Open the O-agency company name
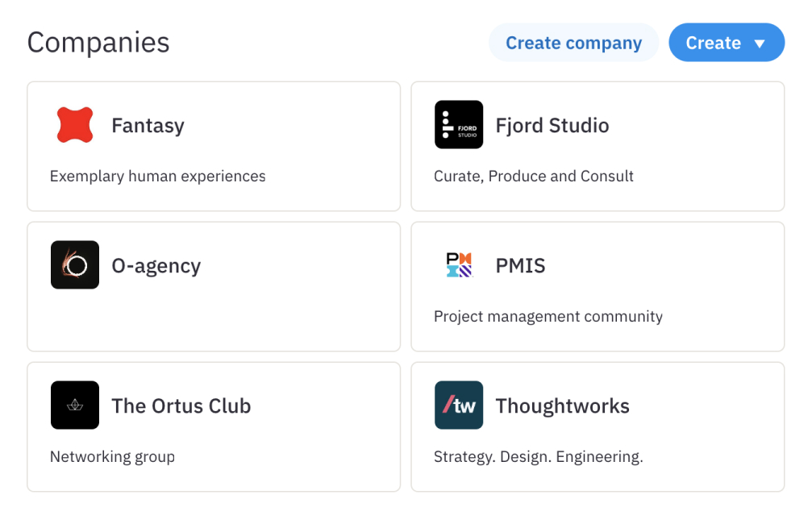812x524 pixels. pyautogui.click(x=156, y=265)
